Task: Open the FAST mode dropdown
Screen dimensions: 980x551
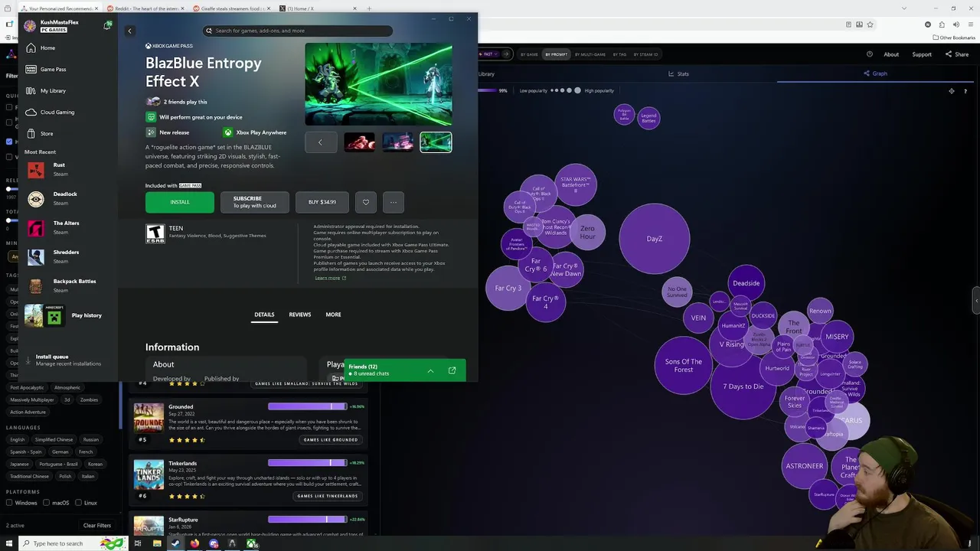Action: click(x=490, y=54)
